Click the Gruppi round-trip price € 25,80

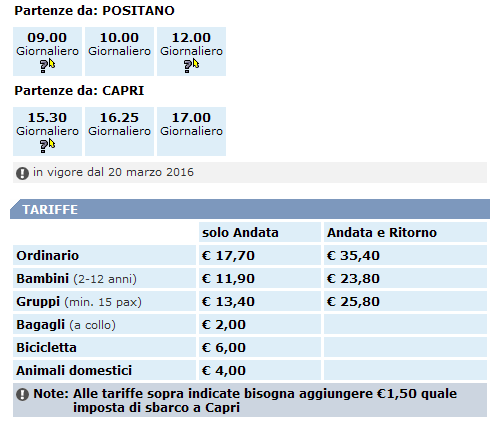click(x=353, y=301)
